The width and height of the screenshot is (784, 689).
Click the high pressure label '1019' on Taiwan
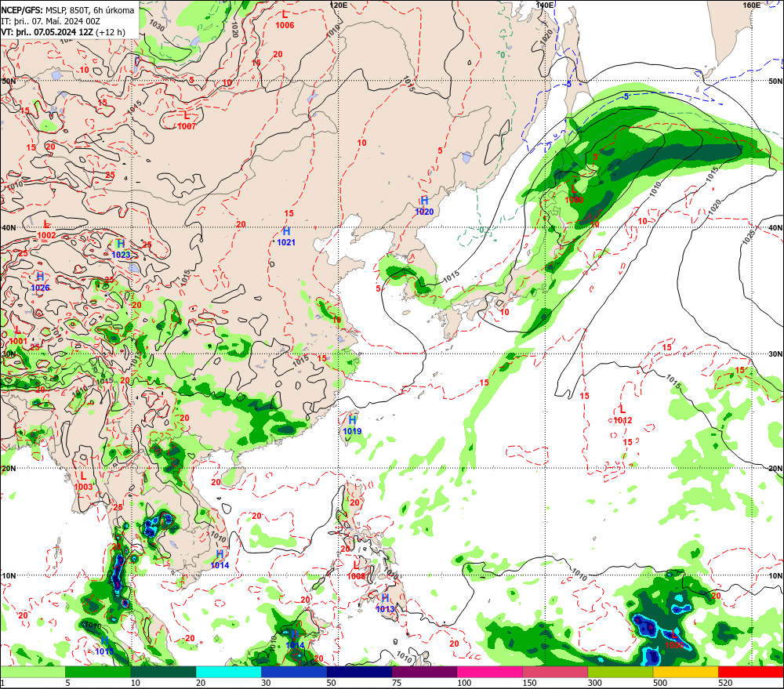coord(352,431)
